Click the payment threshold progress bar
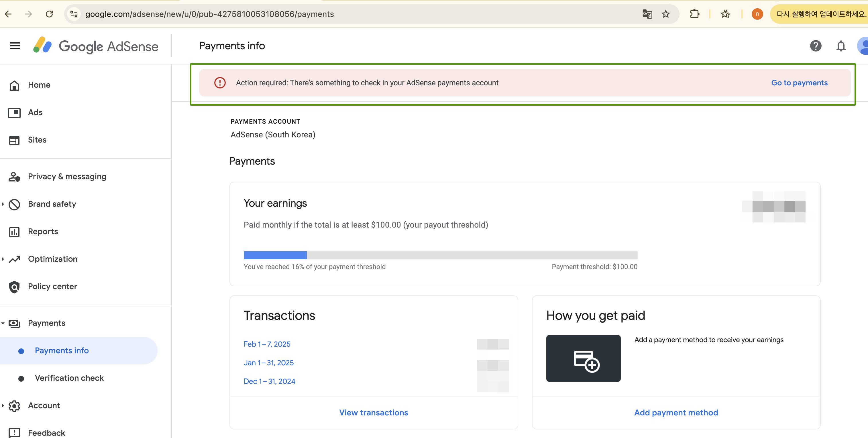Viewport: 868px width, 438px height. tap(440, 255)
